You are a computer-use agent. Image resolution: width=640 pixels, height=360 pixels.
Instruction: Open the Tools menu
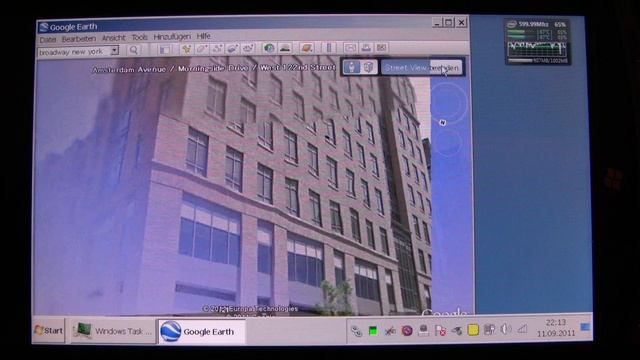click(139, 37)
